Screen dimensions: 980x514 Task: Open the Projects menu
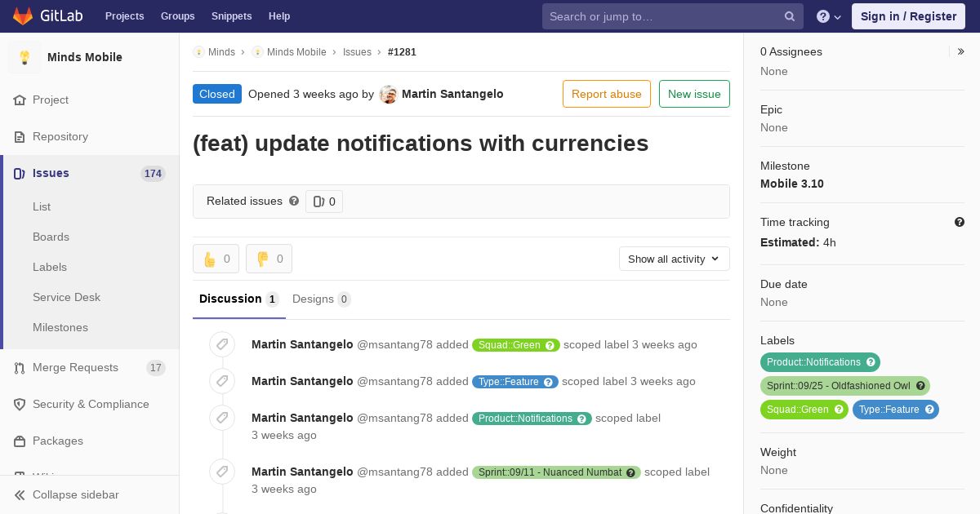tap(125, 16)
